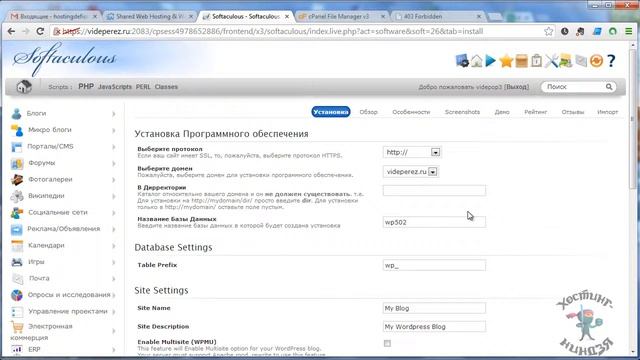The image size is (640, 360).
Task: Open script demos via blue play icon
Action: pos(491,61)
